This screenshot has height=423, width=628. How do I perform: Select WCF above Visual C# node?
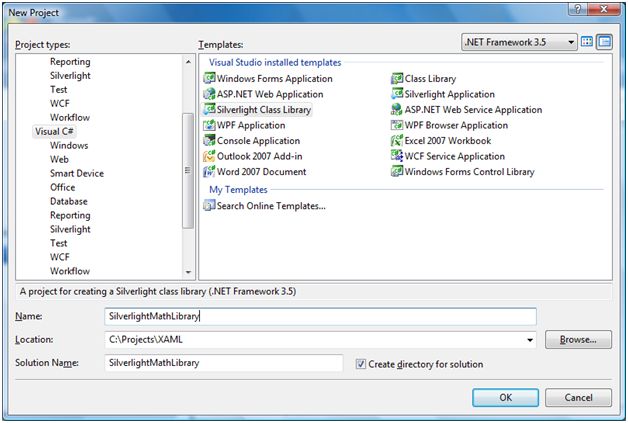[60, 103]
